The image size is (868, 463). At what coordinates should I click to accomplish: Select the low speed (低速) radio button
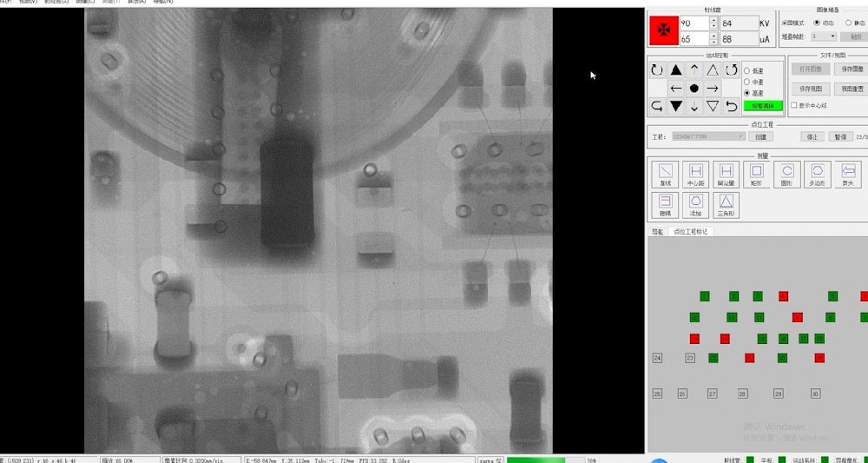click(747, 71)
